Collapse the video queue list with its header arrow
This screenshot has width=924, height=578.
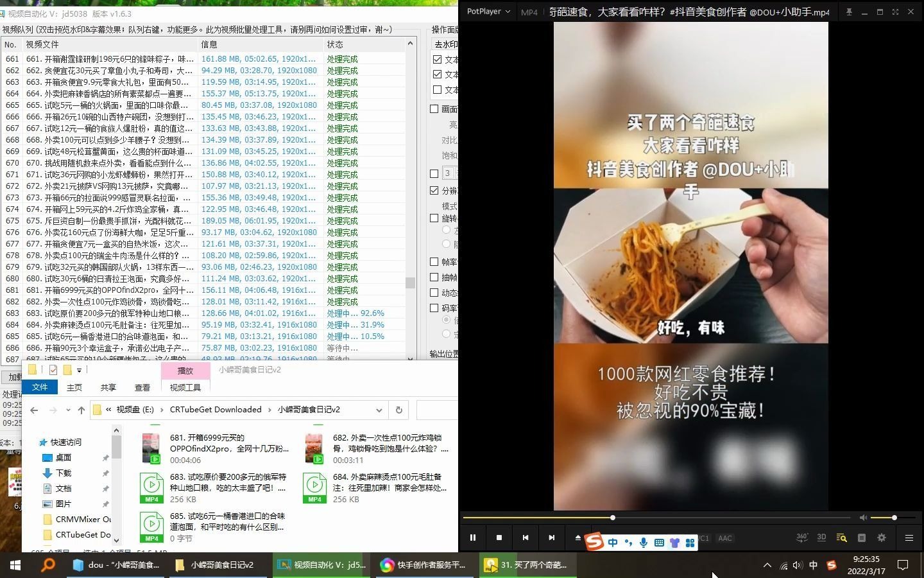tap(410, 44)
